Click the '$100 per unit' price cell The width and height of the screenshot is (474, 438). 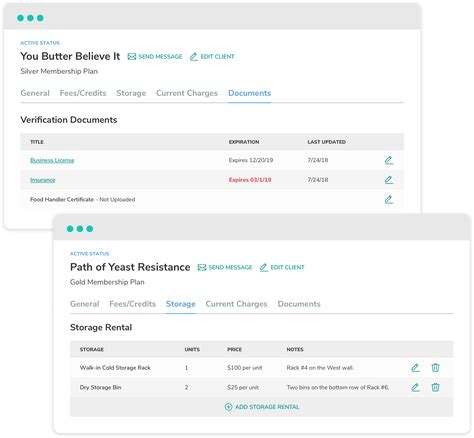click(245, 368)
